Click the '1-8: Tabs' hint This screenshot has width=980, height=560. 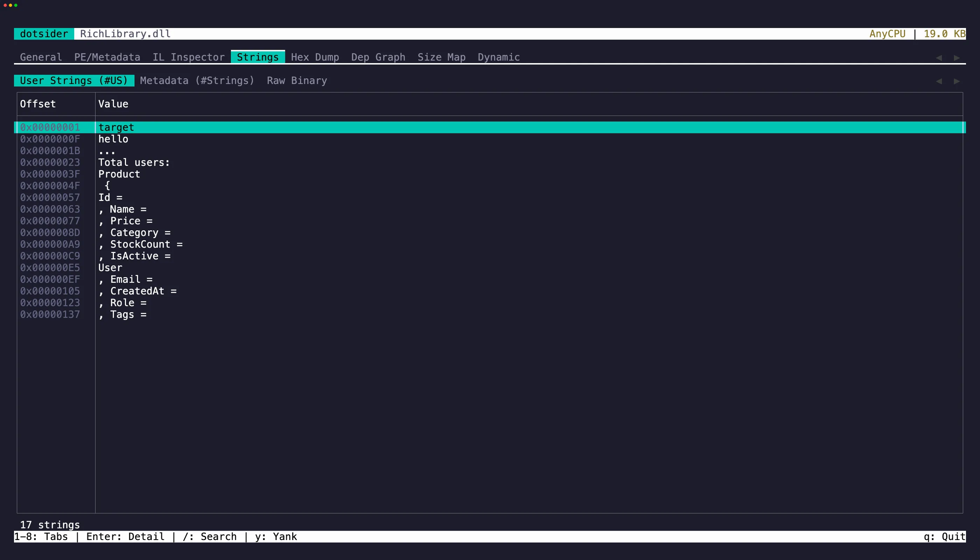(41, 537)
